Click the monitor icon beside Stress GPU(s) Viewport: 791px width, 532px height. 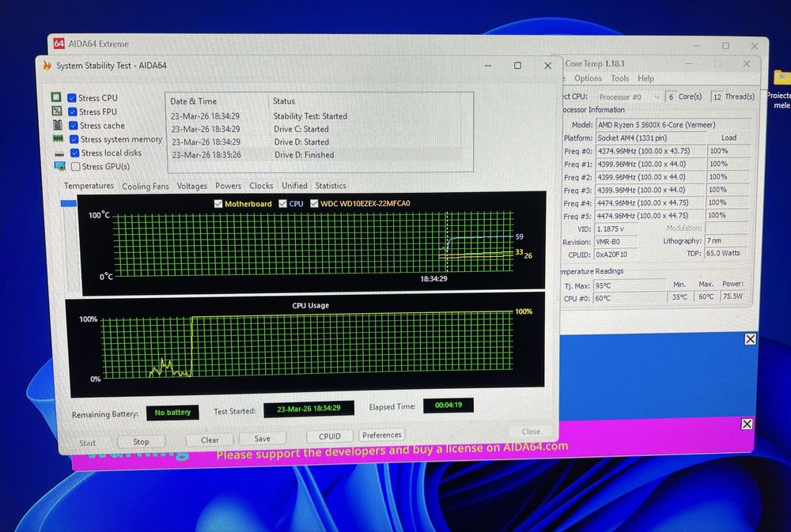coord(60,166)
